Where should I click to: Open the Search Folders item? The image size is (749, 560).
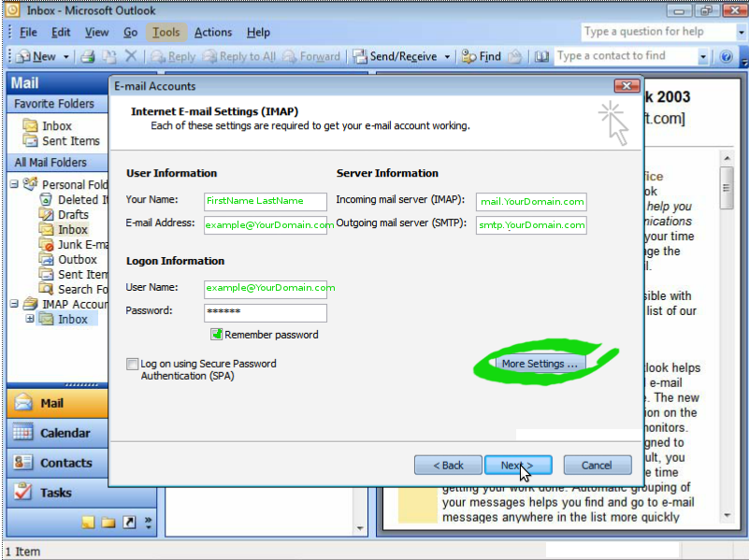click(73, 289)
